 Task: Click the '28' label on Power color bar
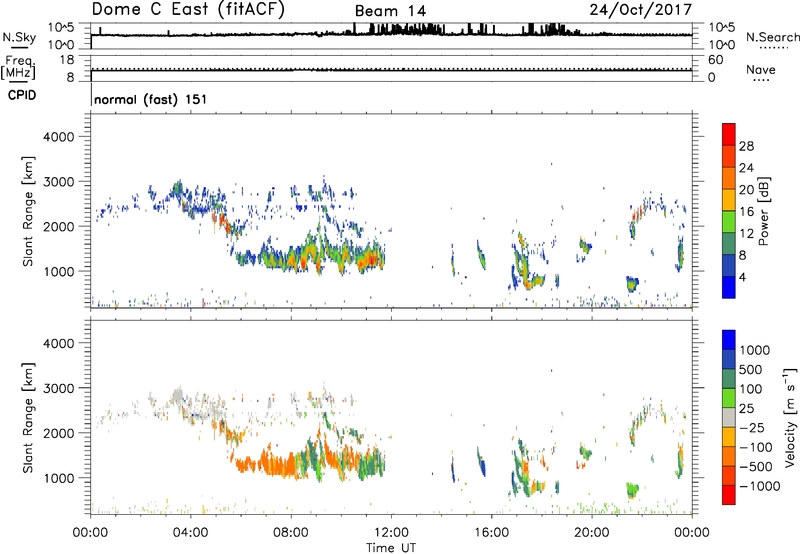[746, 146]
